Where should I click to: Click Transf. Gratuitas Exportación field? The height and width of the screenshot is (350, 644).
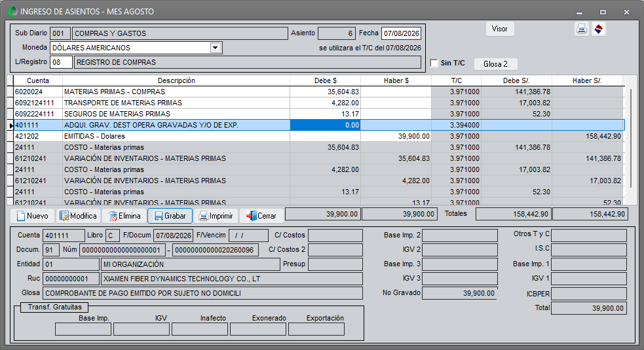(316, 329)
